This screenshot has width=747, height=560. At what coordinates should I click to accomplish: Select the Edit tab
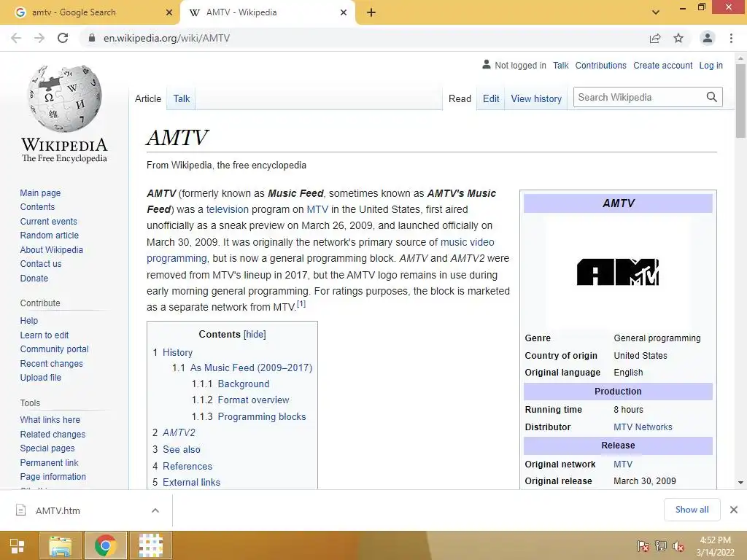click(x=491, y=98)
